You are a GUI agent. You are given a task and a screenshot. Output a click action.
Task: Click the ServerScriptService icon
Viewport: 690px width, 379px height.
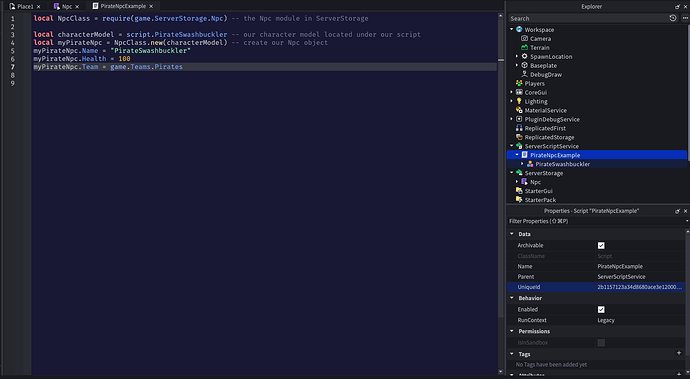519,146
